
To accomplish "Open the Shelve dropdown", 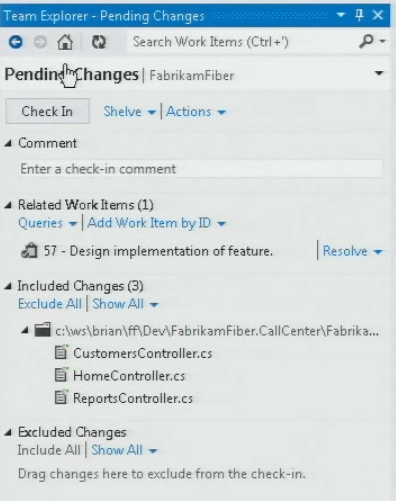I will pyautogui.click(x=130, y=112).
